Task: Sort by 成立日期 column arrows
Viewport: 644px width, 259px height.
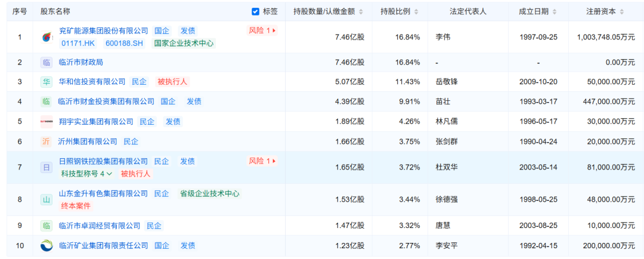Action: coord(556,12)
